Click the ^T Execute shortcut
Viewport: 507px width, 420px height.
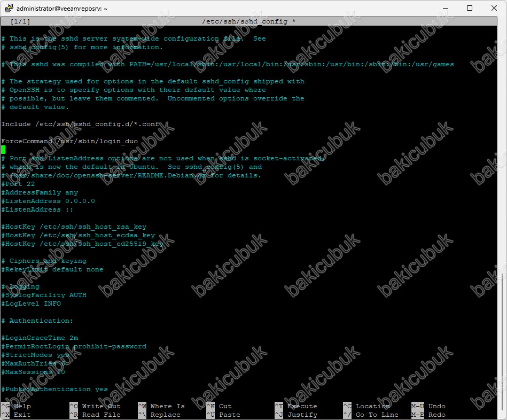click(296, 406)
